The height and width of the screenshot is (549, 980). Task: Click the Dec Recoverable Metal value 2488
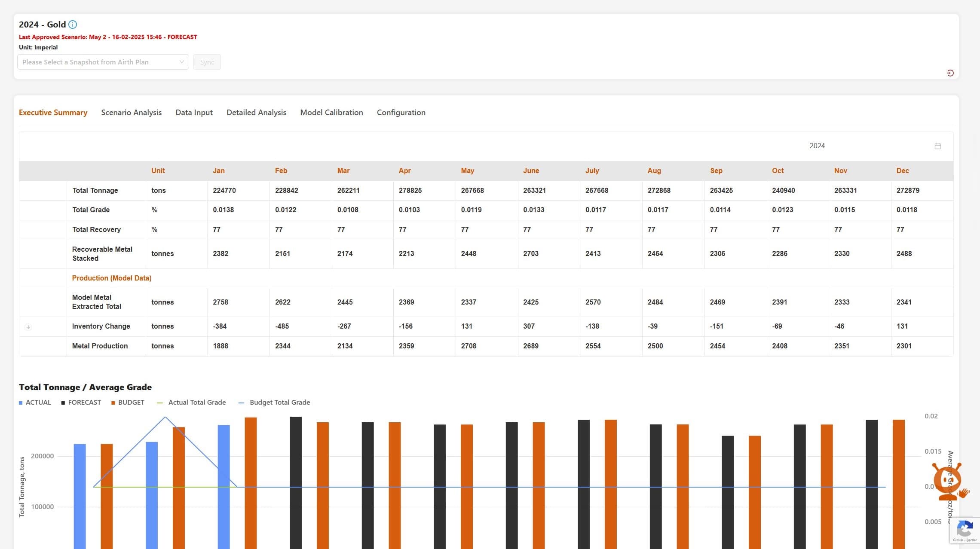[904, 254]
